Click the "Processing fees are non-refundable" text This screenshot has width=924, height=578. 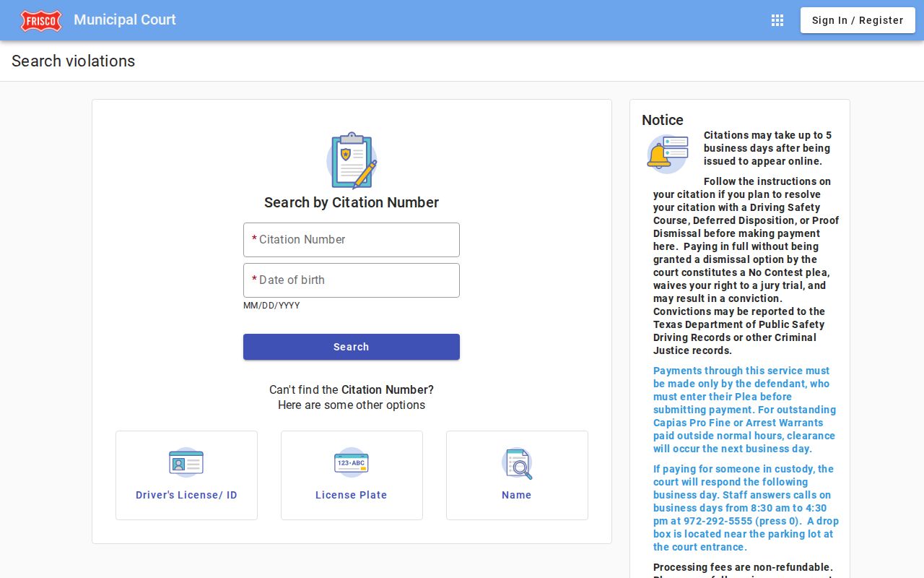743,567
